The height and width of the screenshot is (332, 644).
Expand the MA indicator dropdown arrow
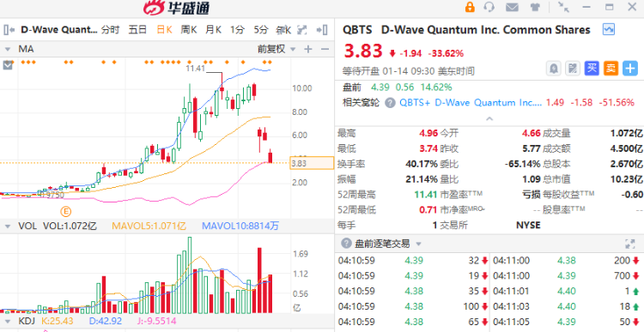pos(8,49)
